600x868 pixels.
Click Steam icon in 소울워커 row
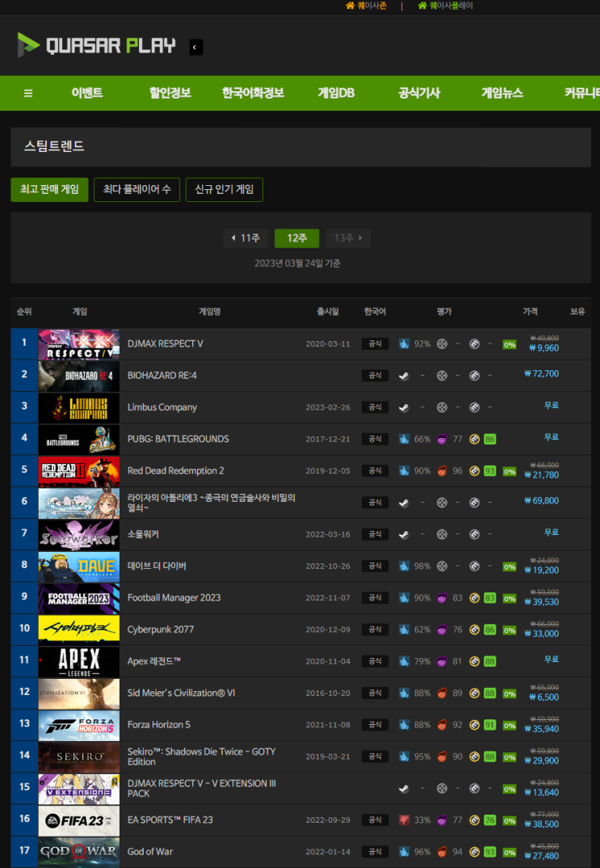[405, 535]
